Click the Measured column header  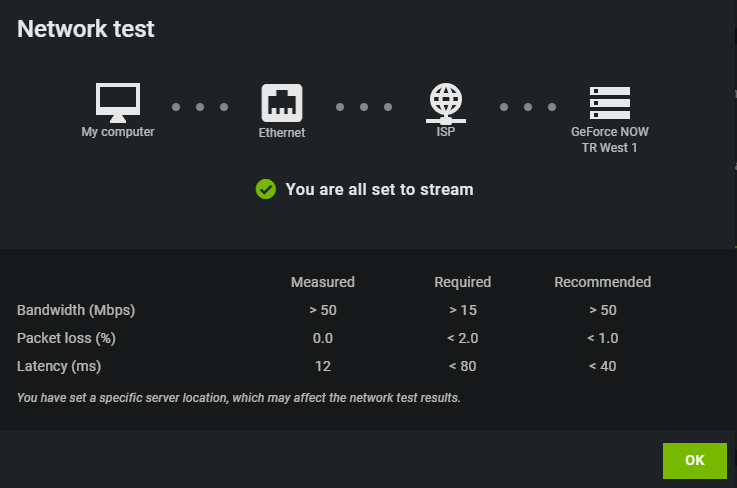pyautogui.click(x=322, y=282)
